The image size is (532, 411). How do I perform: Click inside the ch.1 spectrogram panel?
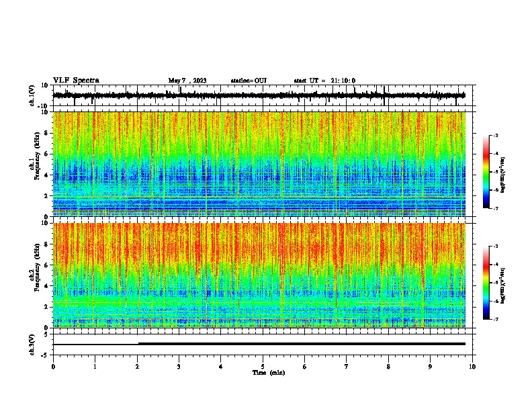pyautogui.click(x=259, y=164)
